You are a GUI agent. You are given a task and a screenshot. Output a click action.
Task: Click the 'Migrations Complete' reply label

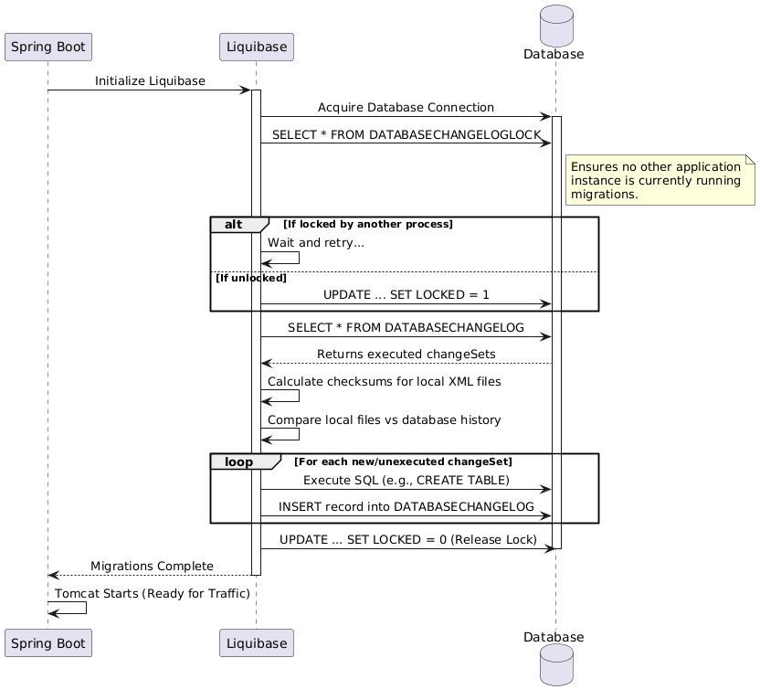[x=152, y=567]
